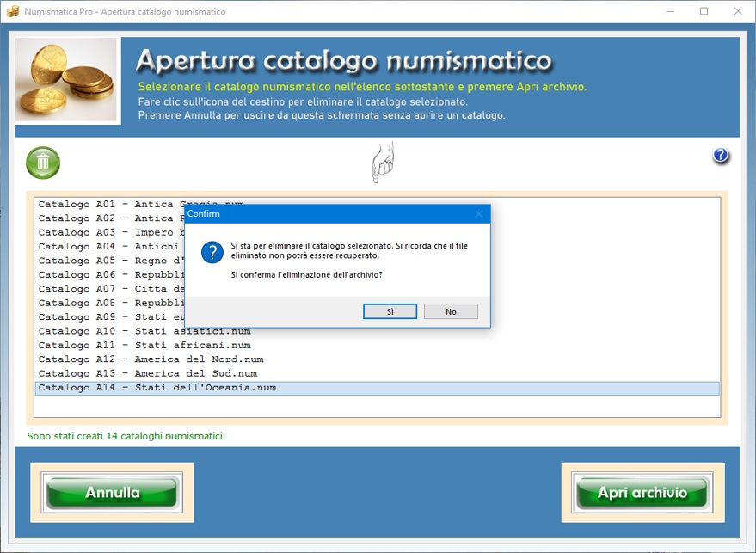Open help with the blue question mark icon
This screenshot has height=553, width=756.
(721, 156)
